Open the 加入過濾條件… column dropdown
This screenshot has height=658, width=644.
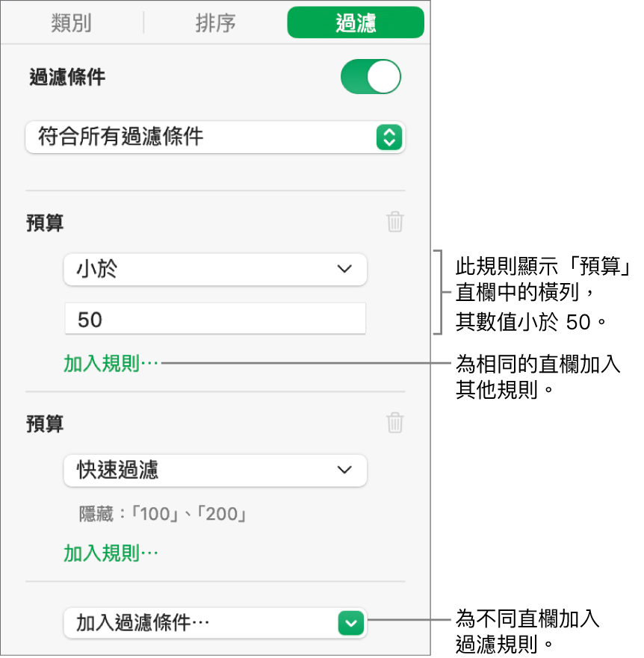tap(215, 622)
